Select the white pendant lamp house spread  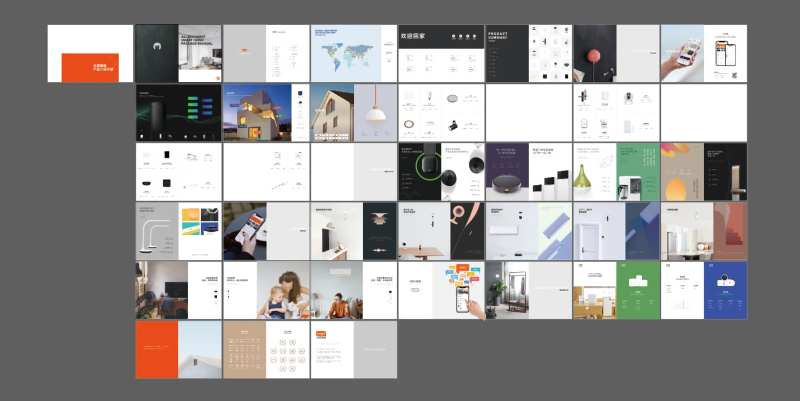[x=354, y=113]
